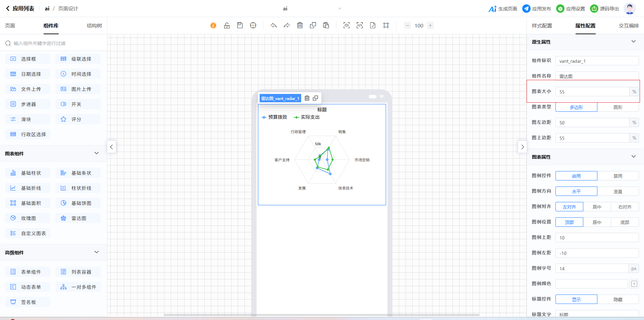Screen dimensions: 644x320
Task: Click the trash delete icon in toolbar
Action: point(300,25)
